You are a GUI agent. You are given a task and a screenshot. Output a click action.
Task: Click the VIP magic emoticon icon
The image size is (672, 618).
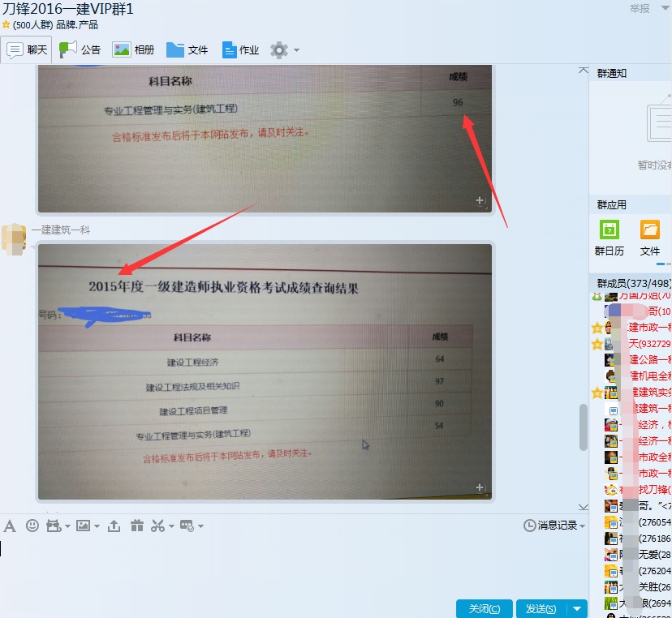coord(54,526)
